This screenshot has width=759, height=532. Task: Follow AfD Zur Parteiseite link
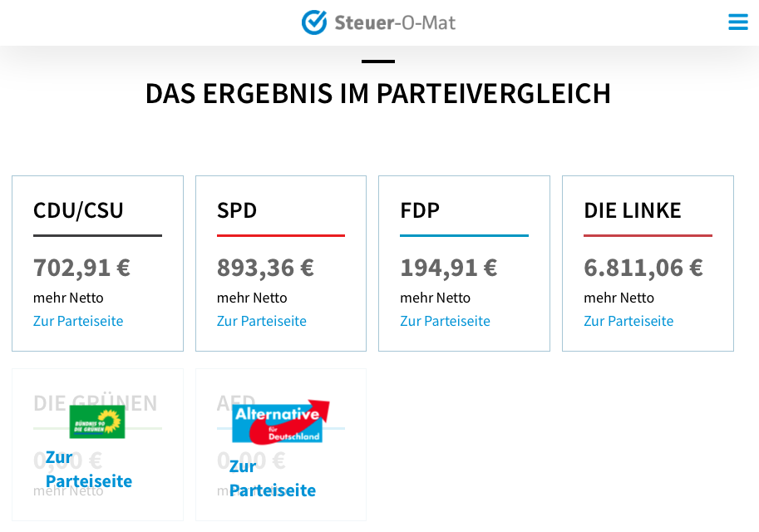pos(272,478)
